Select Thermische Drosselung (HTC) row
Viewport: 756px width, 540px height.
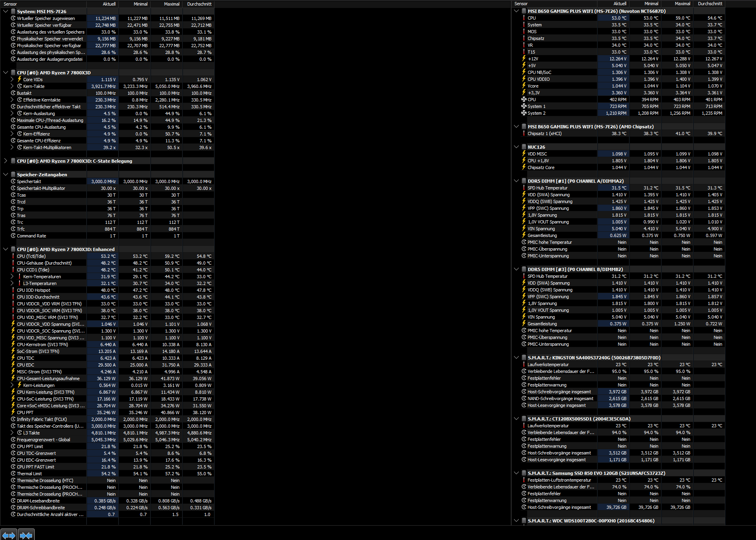click(107, 480)
